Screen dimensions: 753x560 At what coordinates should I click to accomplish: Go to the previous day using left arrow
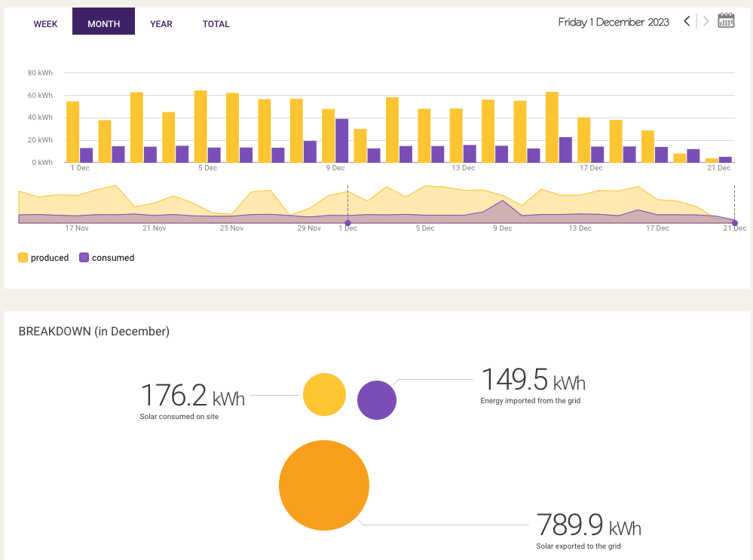[687, 21]
